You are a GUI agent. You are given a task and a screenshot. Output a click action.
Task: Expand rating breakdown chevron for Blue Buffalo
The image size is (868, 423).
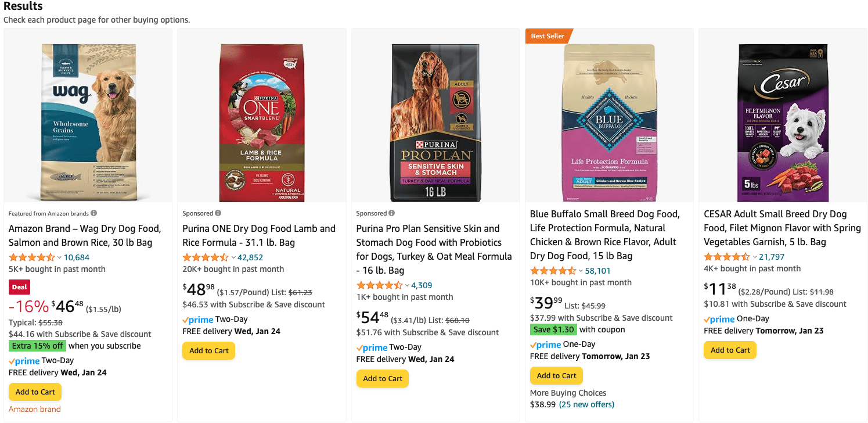pos(581,271)
